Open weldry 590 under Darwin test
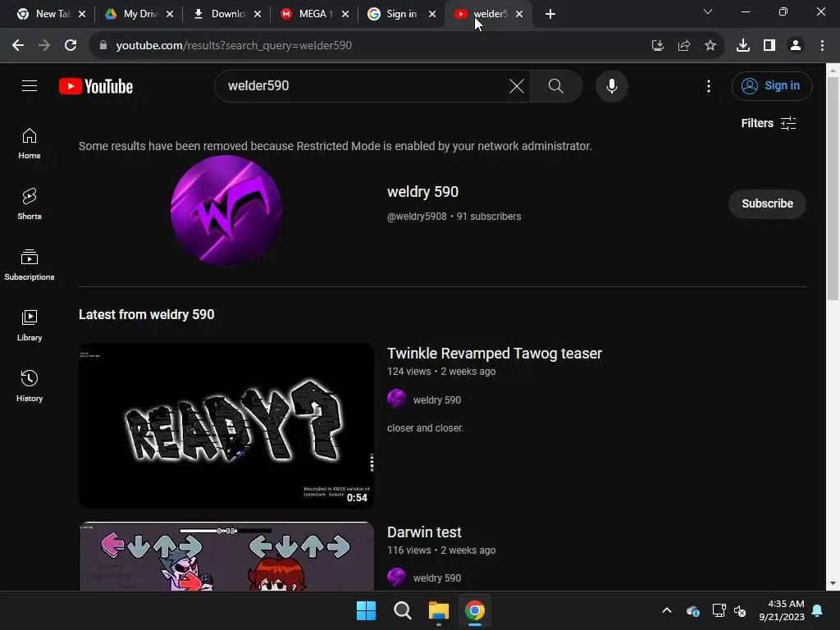 click(436, 578)
